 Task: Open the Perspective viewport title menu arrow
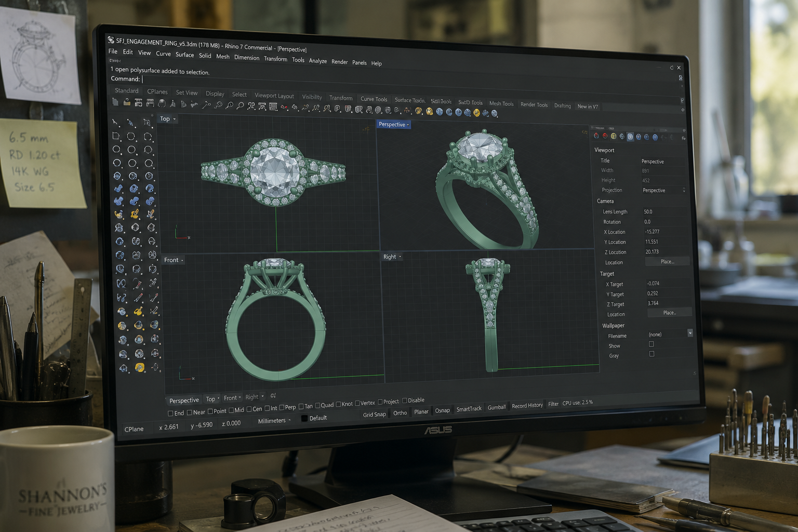coord(408,125)
